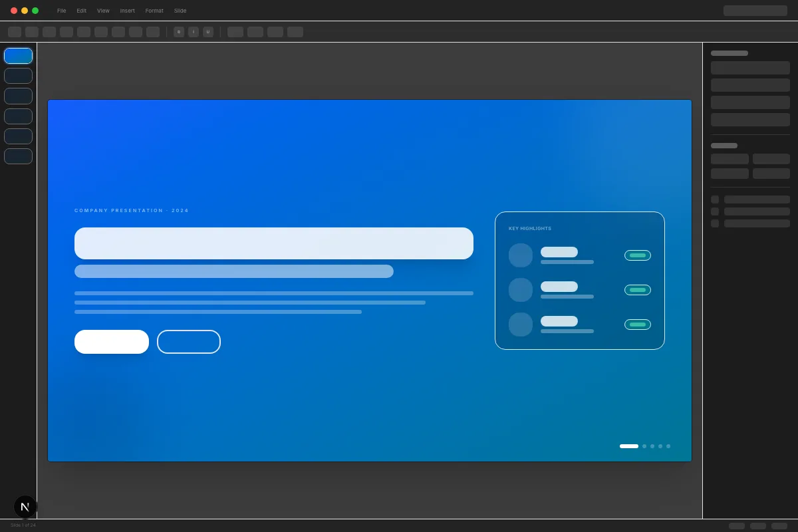Toggle italic with the I button
Image resolution: width=798 pixels, height=532 pixels.
(194, 32)
